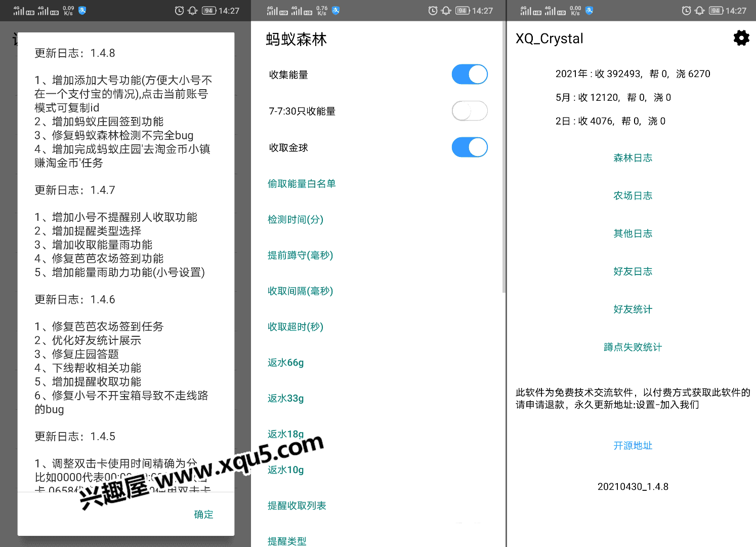Click scrollbar on 蚂蚁森林 settings list
The width and height of the screenshot is (756, 547).
click(504, 157)
